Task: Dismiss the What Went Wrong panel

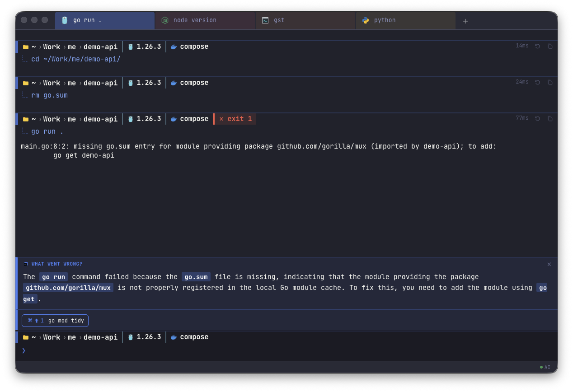Action: coord(549,264)
